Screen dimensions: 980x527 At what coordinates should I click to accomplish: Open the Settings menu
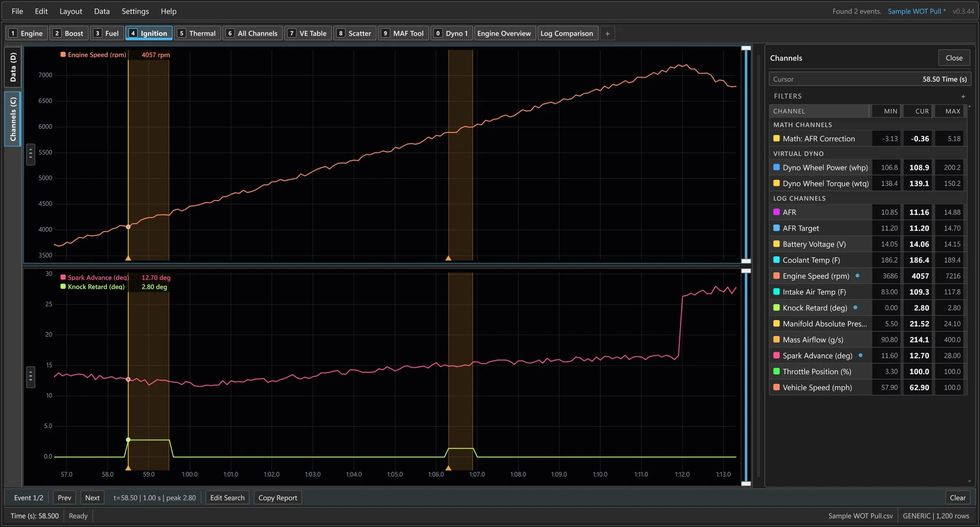[135, 11]
